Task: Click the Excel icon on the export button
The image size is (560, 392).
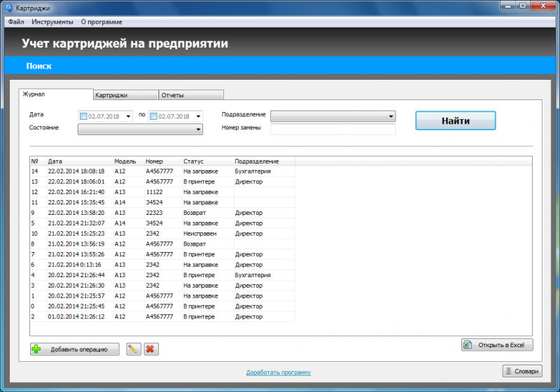Action: pos(467,345)
